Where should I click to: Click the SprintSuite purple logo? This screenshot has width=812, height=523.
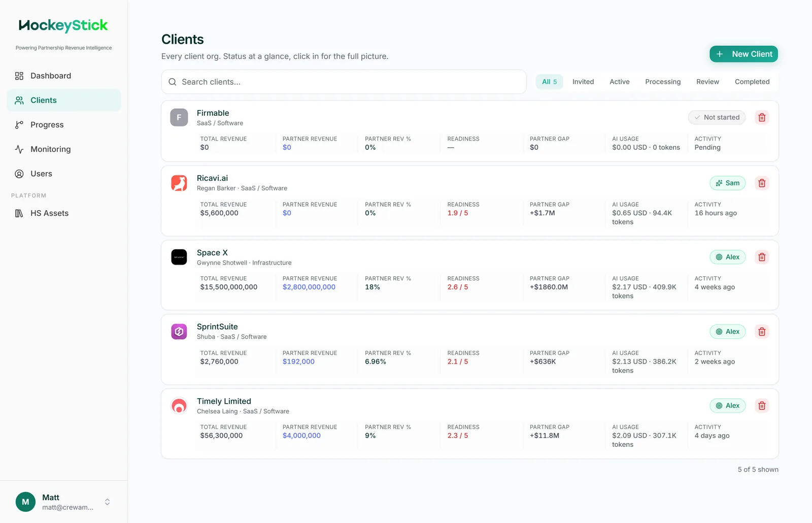tap(179, 332)
